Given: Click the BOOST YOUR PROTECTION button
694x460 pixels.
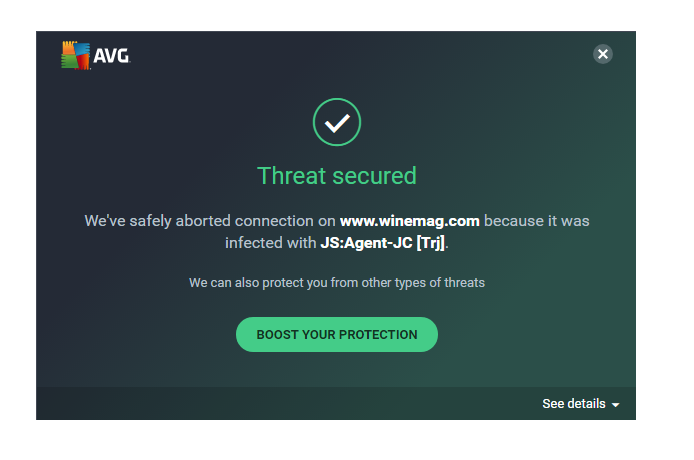Looking at the screenshot, I should tap(337, 335).
